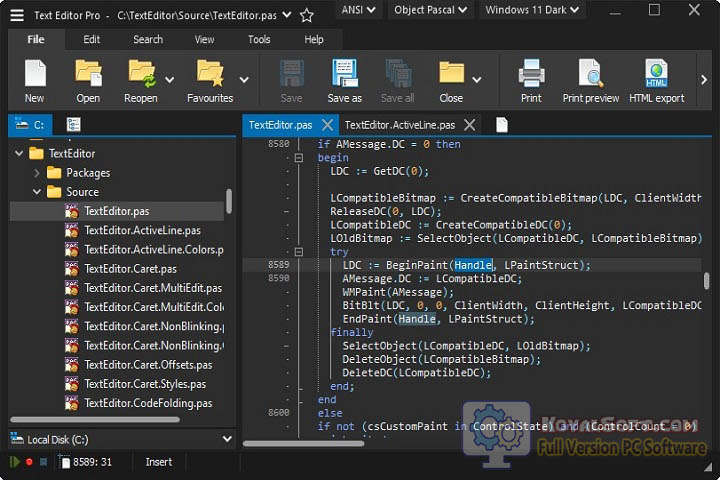Click the 8589: 31 caret position text
The height and width of the screenshot is (480, 720).
(x=92, y=462)
